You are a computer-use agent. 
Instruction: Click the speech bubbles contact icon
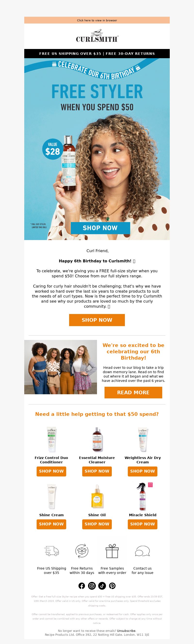click(143, 551)
